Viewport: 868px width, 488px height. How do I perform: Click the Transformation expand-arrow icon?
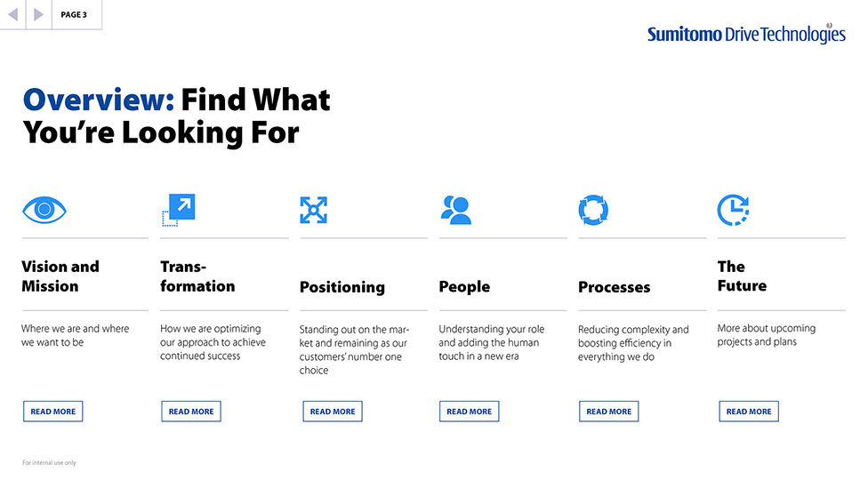click(x=179, y=210)
